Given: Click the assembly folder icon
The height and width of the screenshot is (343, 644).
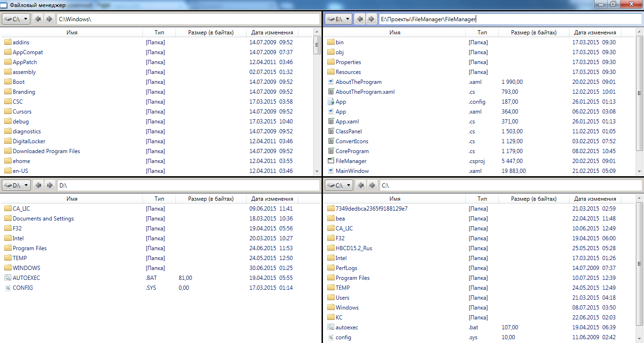Looking at the screenshot, I should coord(8,72).
